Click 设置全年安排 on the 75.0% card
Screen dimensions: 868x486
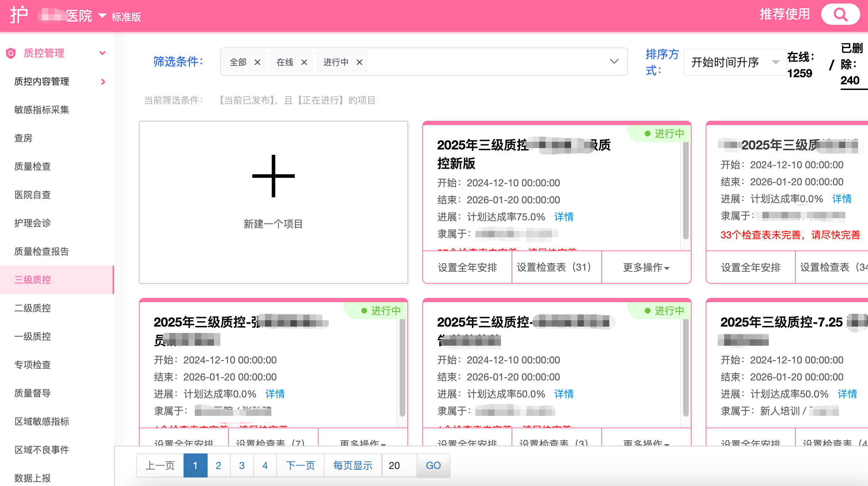tap(467, 267)
